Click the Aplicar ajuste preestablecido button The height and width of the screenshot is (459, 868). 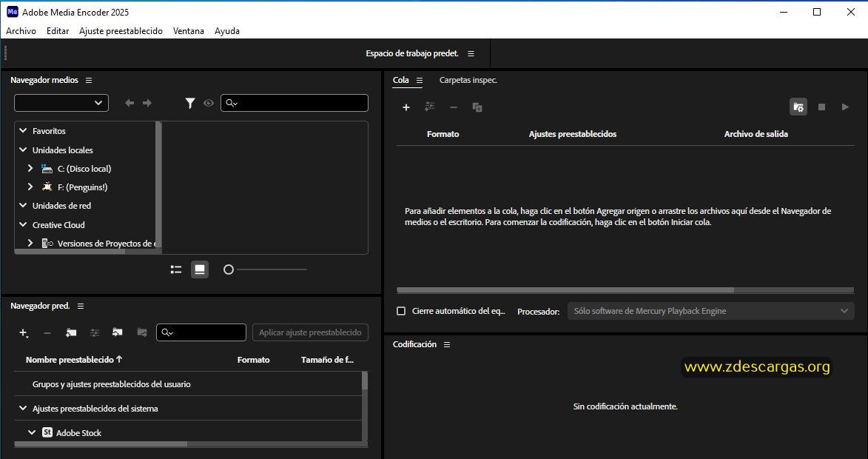pyautogui.click(x=310, y=332)
